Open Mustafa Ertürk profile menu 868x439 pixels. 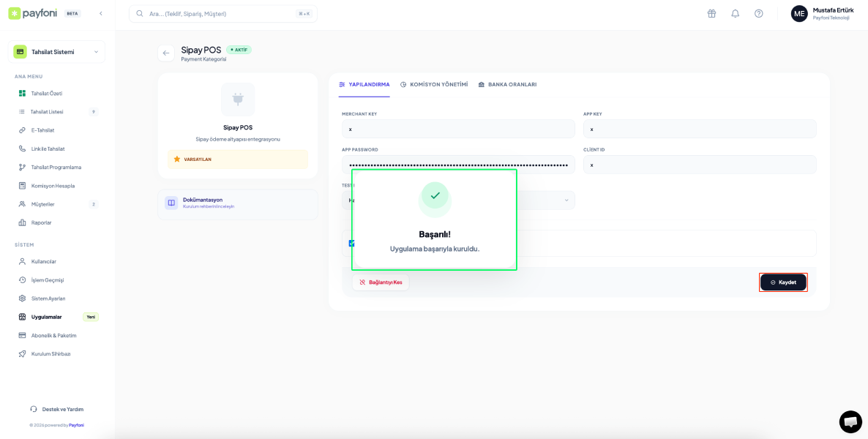pyautogui.click(x=822, y=13)
